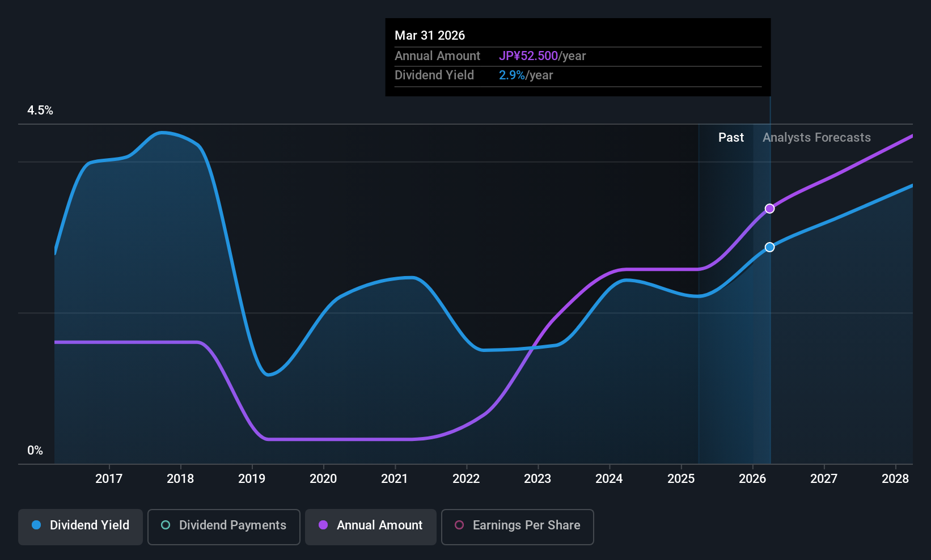This screenshot has height=560, width=931.
Task: Click the Analysts Forecasts label
Action: 816,138
